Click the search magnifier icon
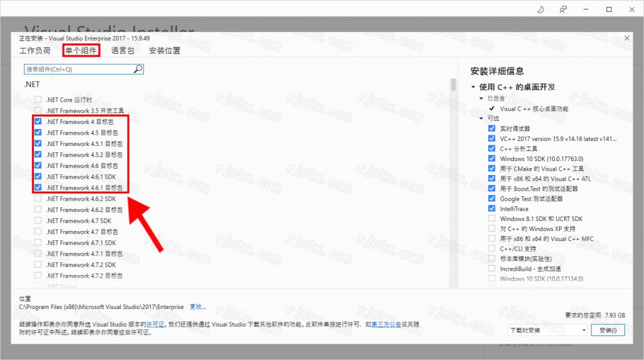Screen dimensions: 644x360 (138, 69)
